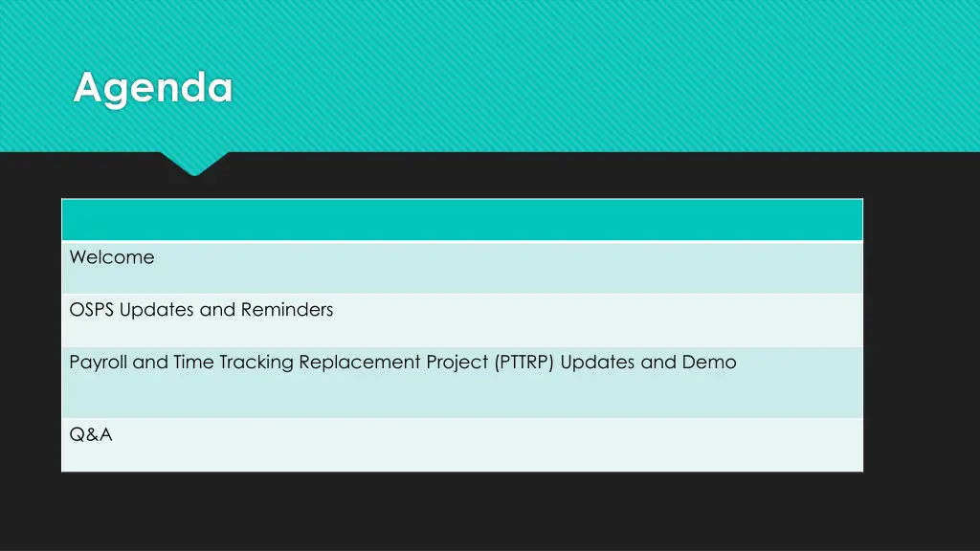Click the word Time in Payroll row

(x=192, y=363)
